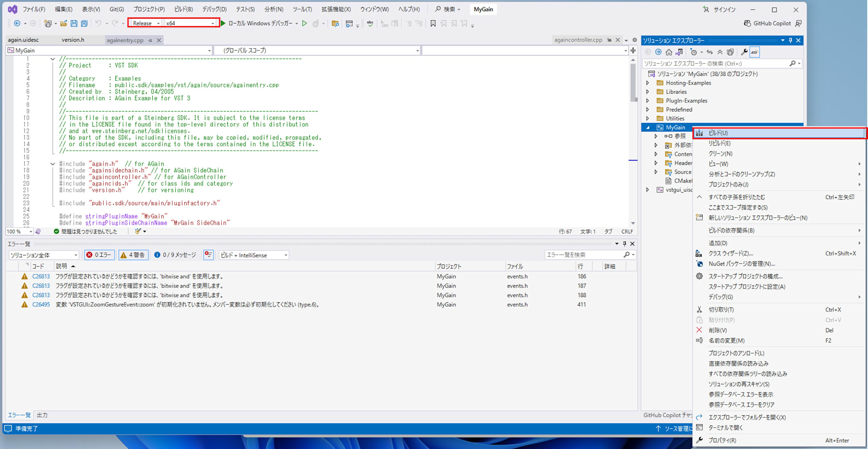Viewport: 868px width, 449px height.
Task: Click the Sync with Active Document icon
Action: coord(710,52)
